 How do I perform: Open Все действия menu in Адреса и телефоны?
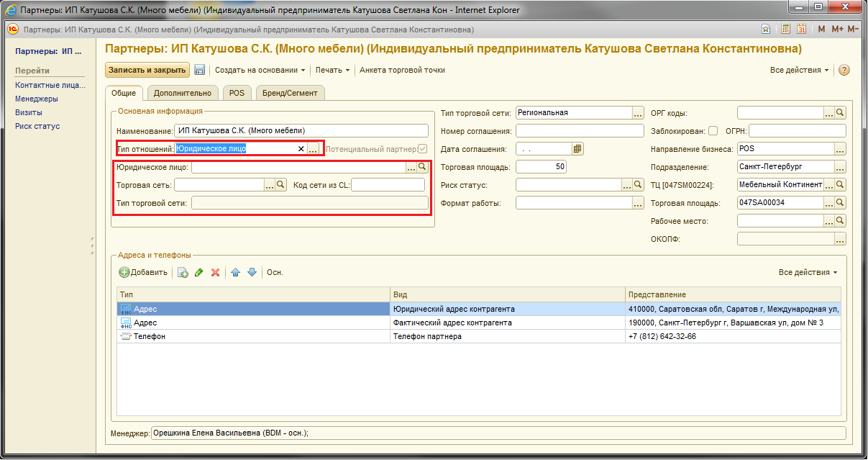tap(808, 273)
